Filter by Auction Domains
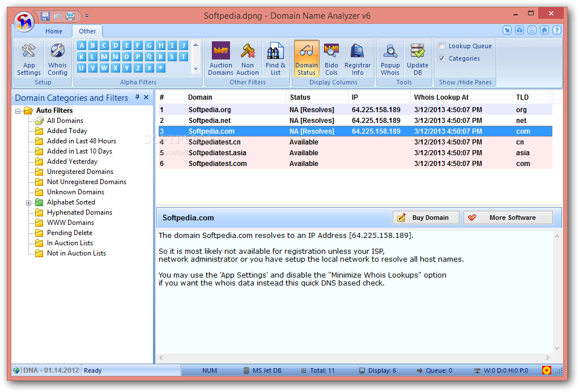Image resolution: width=579 pixels, height=392 pixels. coord(220,59)
